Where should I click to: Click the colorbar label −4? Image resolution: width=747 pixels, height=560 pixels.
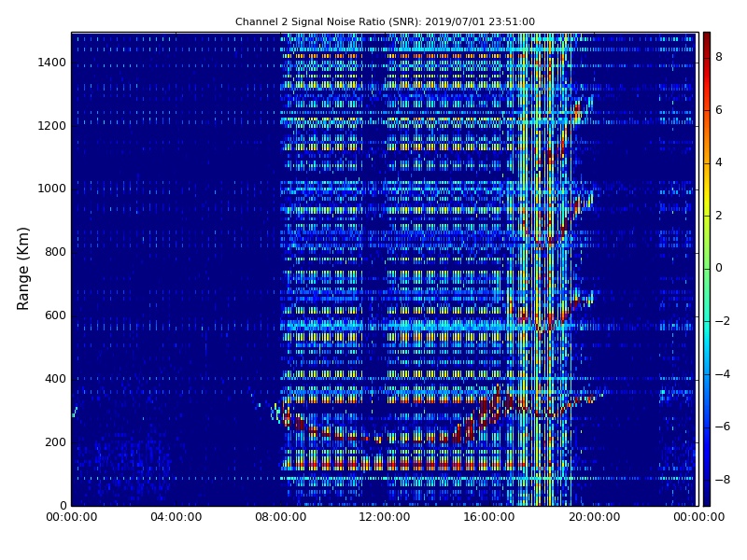pyautogui.click(x=723, y=374)
